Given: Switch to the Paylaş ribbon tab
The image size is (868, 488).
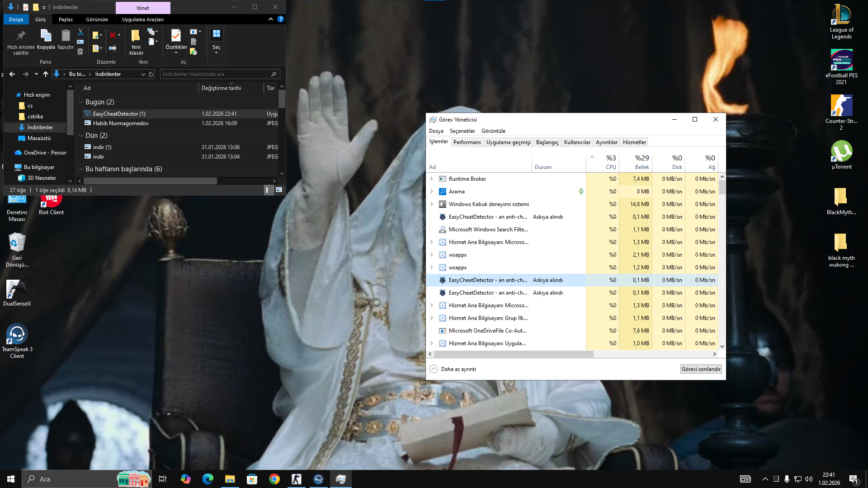Looking at the screenshot, I should click(66, 19).
